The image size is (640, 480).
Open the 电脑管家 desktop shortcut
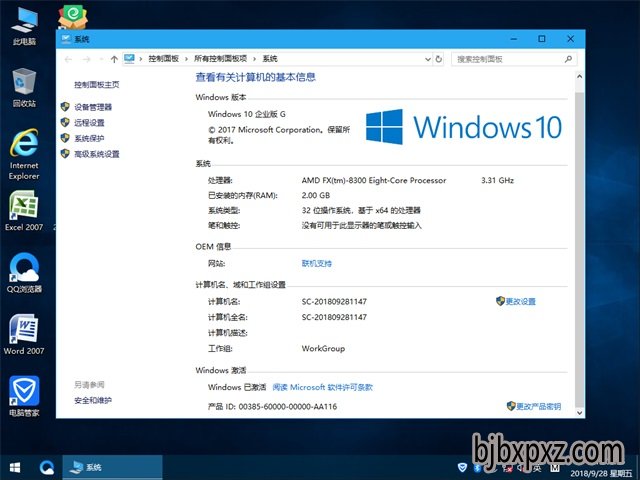click(x=24, y=396)
